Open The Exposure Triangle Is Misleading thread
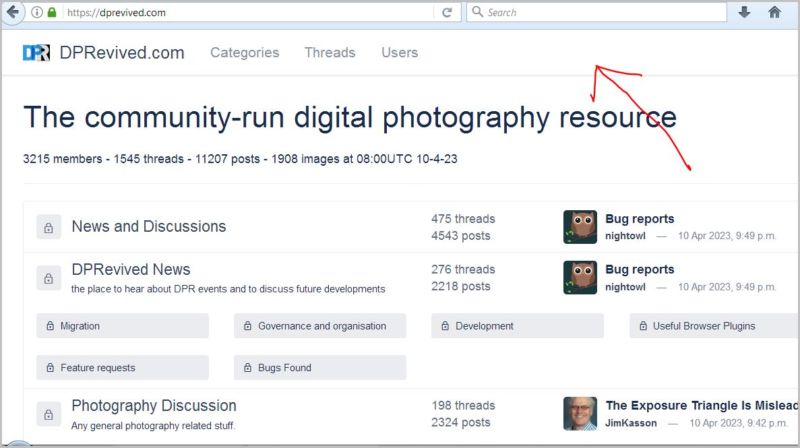The image size is (800, 448). click(702, 406)
